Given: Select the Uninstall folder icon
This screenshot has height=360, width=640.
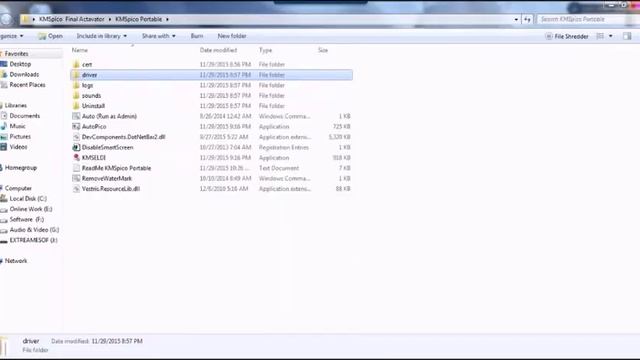Looking at the screenshot, I should (x=76, y=106).
